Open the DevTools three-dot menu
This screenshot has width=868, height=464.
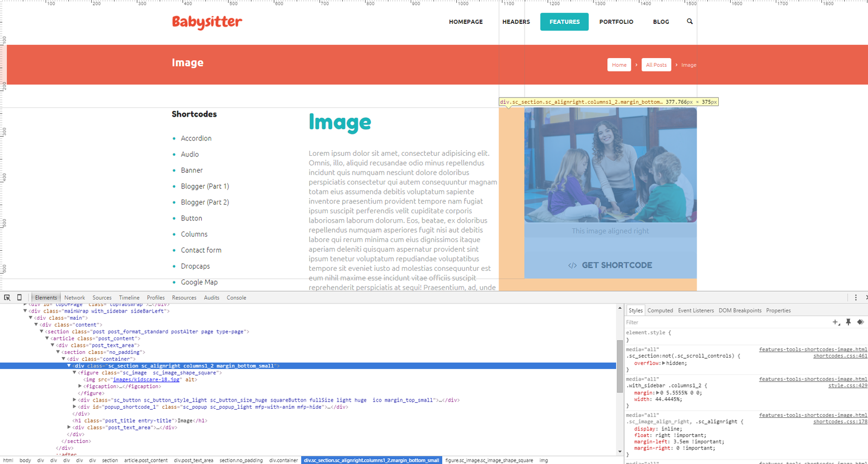(x=856, y=297)
